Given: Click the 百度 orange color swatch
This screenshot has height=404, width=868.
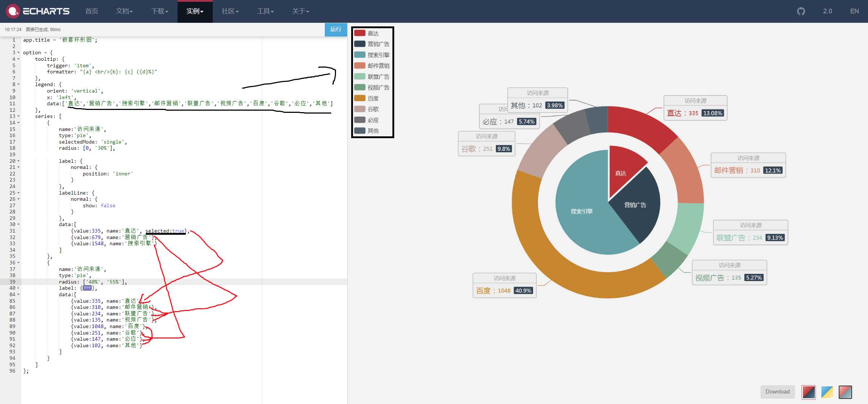Looking at the screenshot, I should pos(359,98).
